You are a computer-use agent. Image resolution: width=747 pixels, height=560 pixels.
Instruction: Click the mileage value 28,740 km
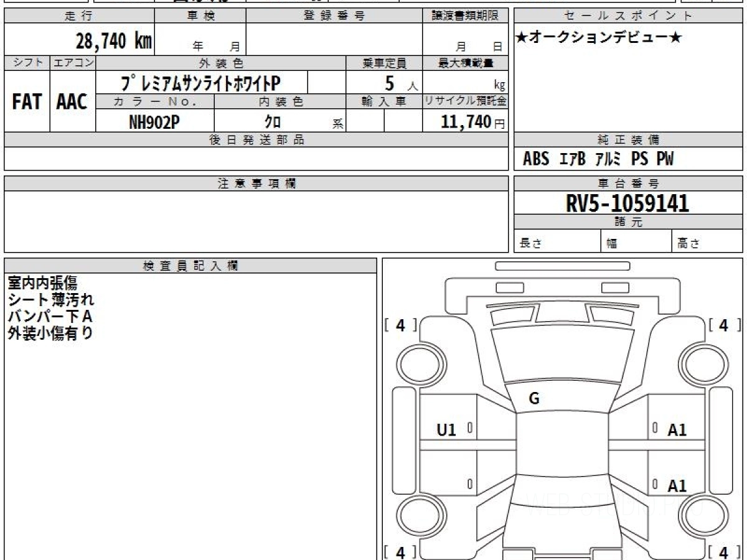[x=114, y=42]
